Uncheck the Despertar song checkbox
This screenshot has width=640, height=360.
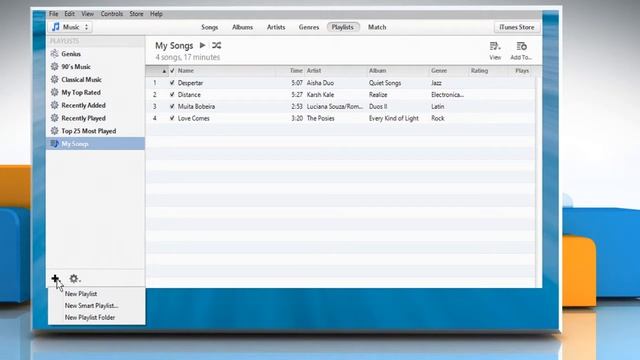click(172, 82)
